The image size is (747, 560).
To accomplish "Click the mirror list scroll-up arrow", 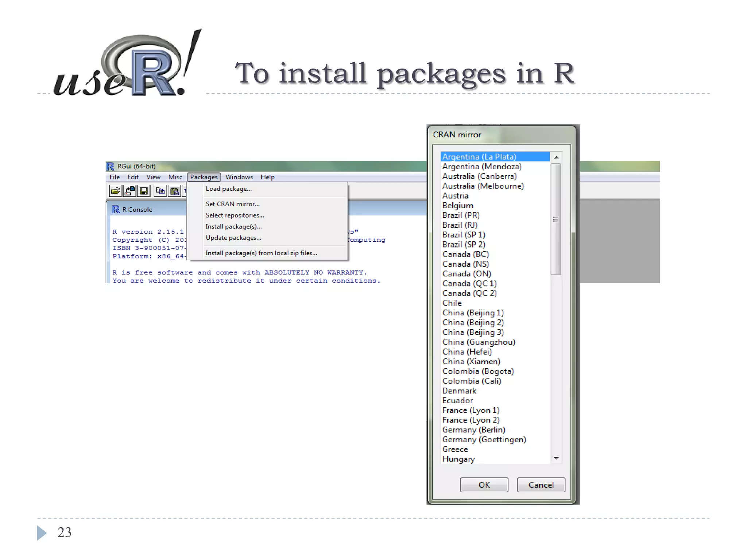I will [x=556, y=157].
